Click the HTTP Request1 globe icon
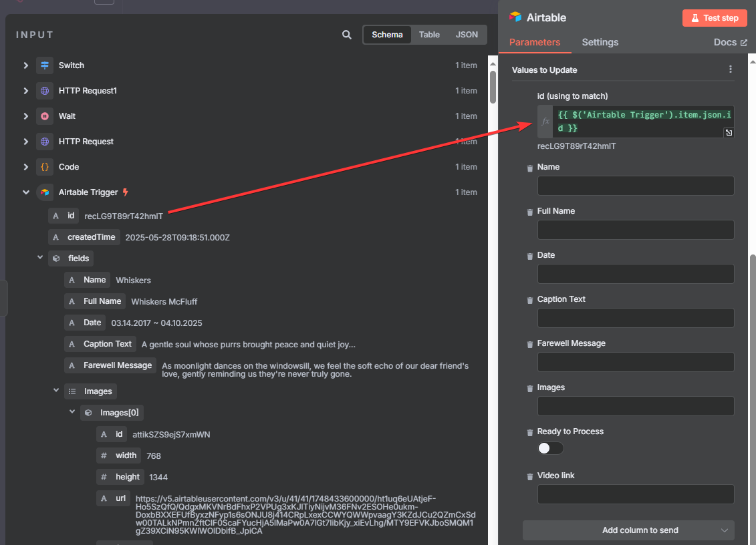 click(x=45, y=91)
